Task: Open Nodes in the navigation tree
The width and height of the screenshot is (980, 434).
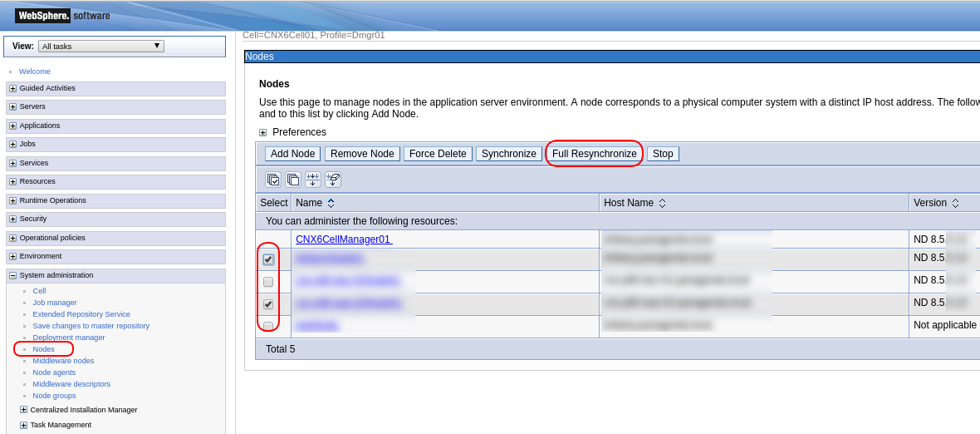Action: [43, 349]
